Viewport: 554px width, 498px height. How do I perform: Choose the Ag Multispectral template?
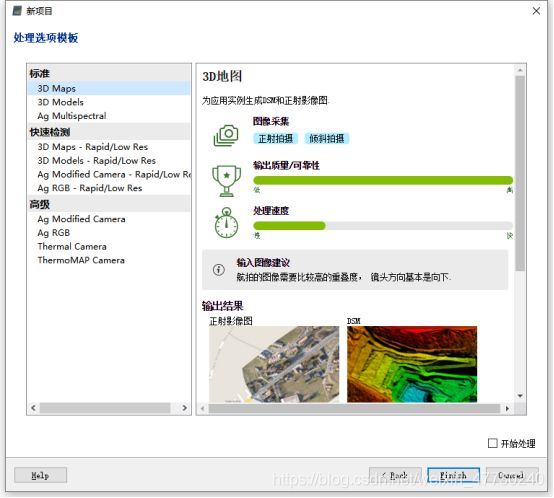109,116
